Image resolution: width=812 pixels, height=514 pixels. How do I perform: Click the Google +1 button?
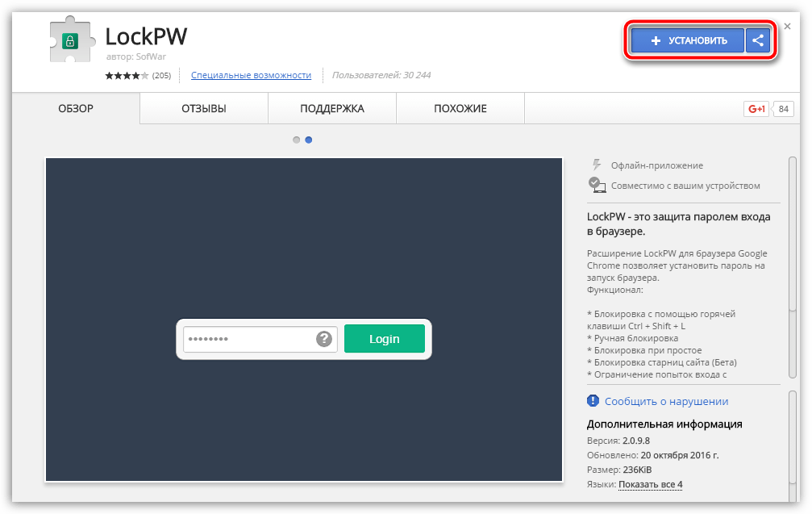[x=756, y=109]
